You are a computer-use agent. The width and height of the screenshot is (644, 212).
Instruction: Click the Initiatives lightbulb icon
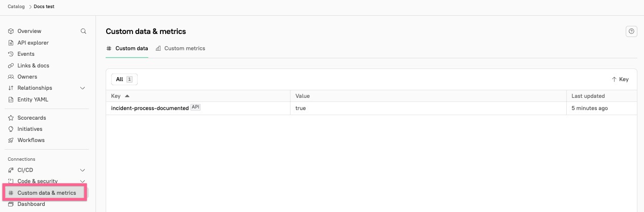point(11,129)
